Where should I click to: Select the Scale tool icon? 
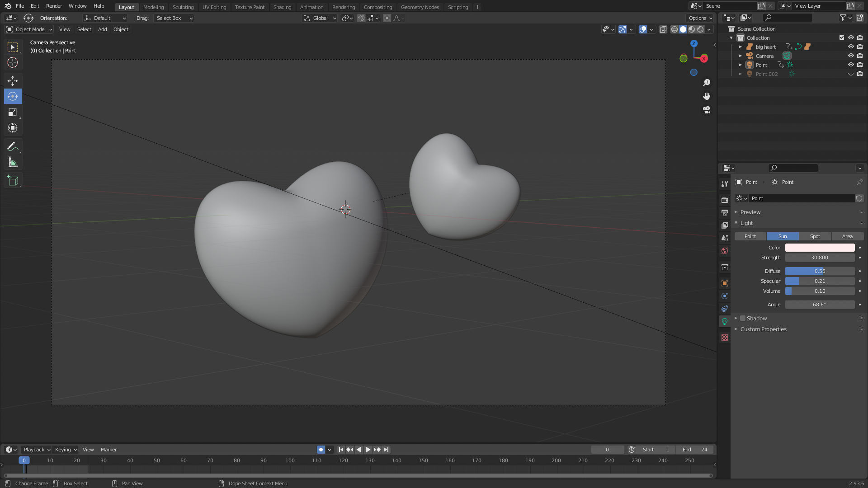click(x=13, y=113)
